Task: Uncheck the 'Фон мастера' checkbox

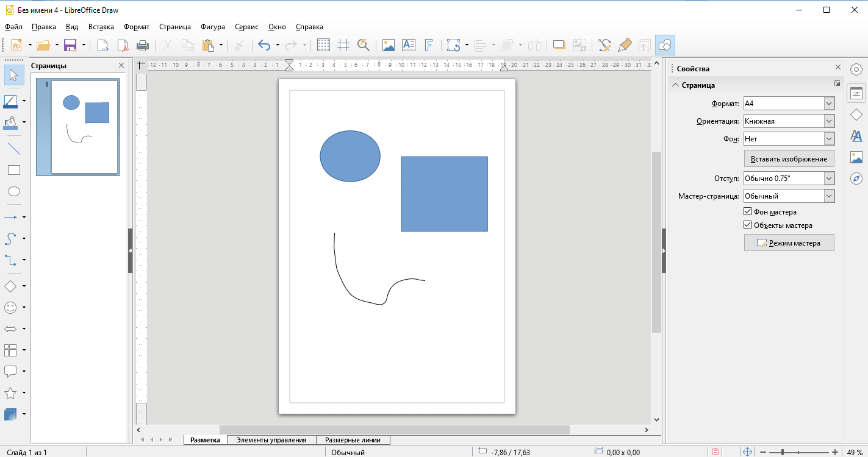Action: (748, 212)
